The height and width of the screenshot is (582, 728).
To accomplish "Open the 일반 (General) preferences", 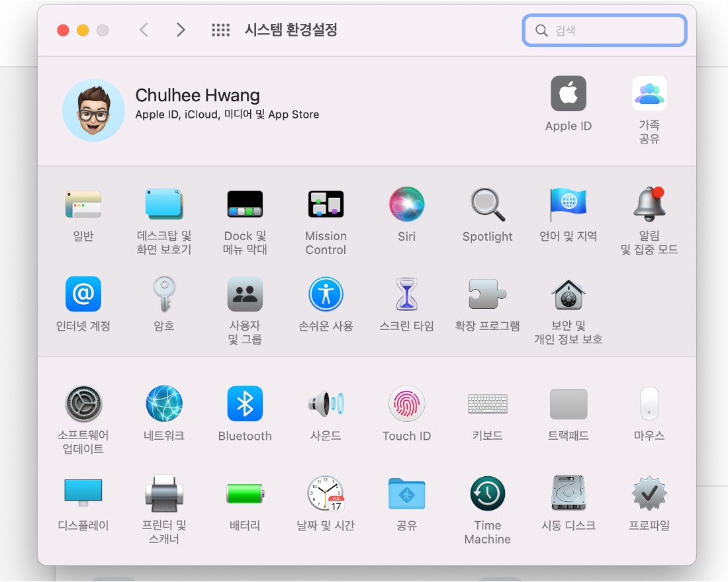I will pos(83,204).
